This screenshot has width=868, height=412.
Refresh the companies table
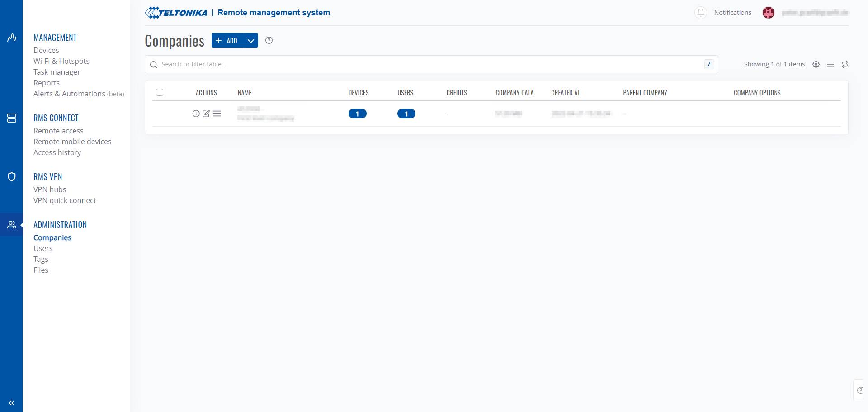tap(845, 64)
